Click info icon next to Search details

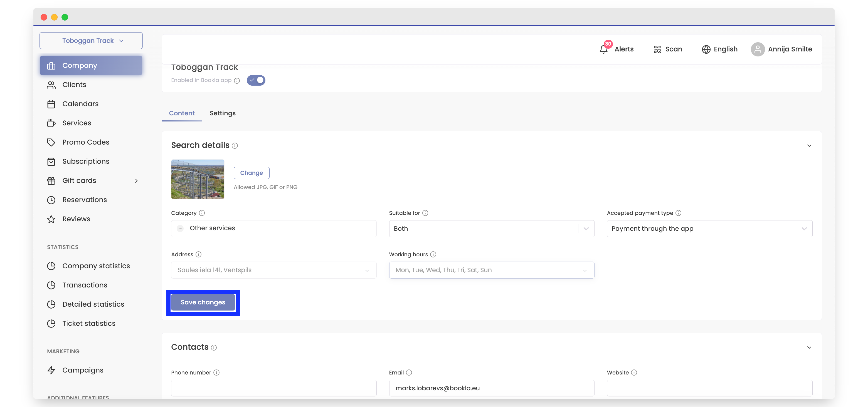(235, 146)
